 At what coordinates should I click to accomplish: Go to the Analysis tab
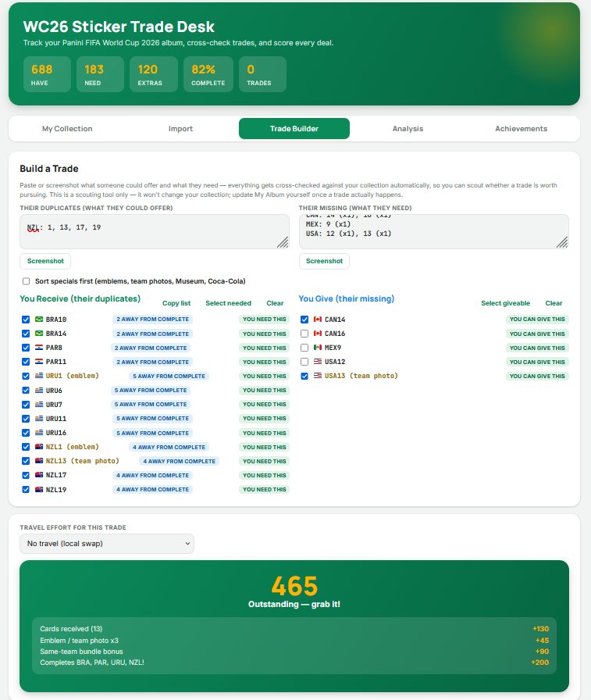point(408,129)
